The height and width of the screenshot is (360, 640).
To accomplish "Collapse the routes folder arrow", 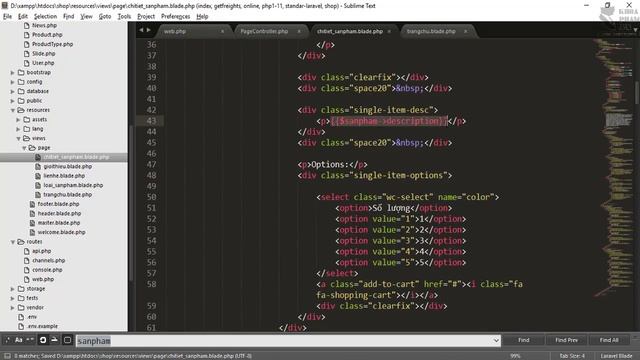I will click(x=13, y=242).
